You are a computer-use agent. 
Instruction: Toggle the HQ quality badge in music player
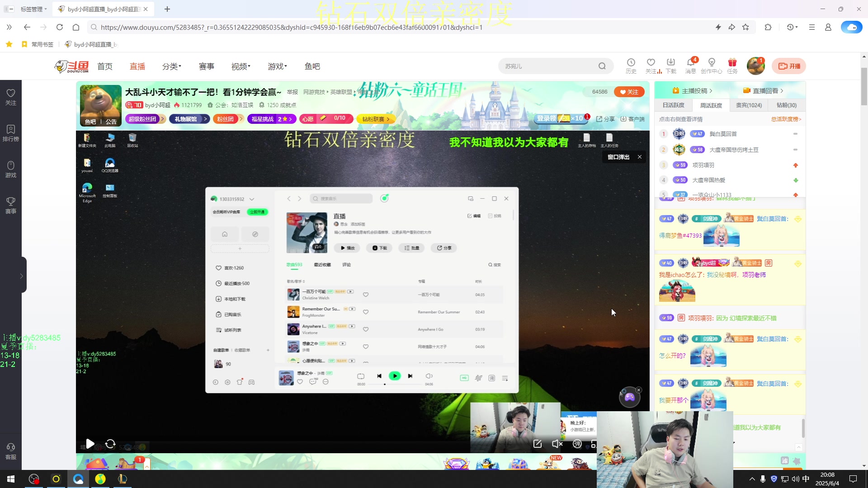(x=464, y=378)
